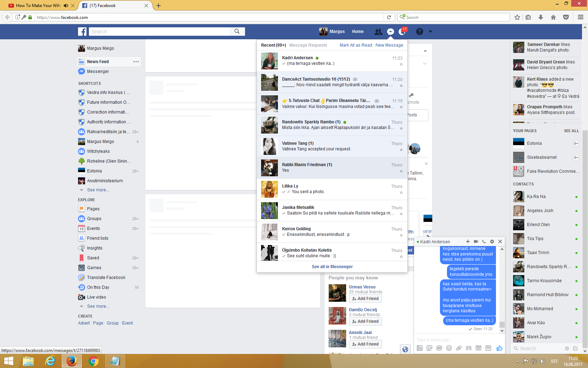Open News Feed options ellipsis
Image resolution: width=588 pixels, height=368 pixels.
click(x=136, y=62)
